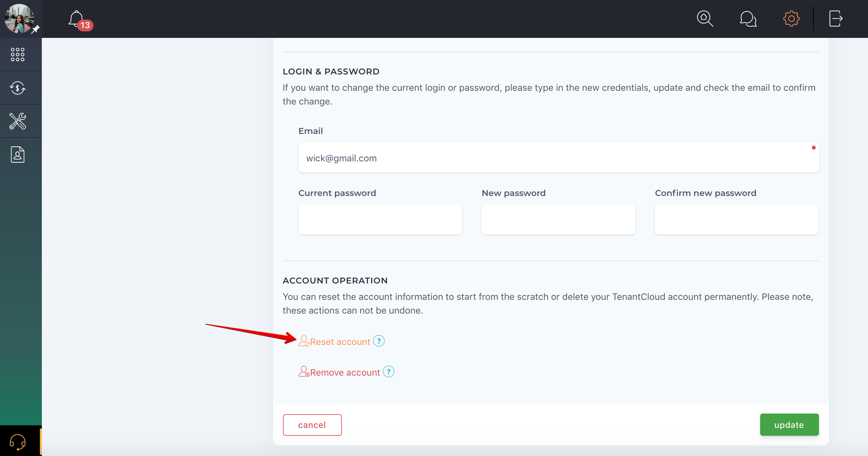This screenshot has height=456, width=868.
Task: Focus the Email input field
Action: [558, 158]
